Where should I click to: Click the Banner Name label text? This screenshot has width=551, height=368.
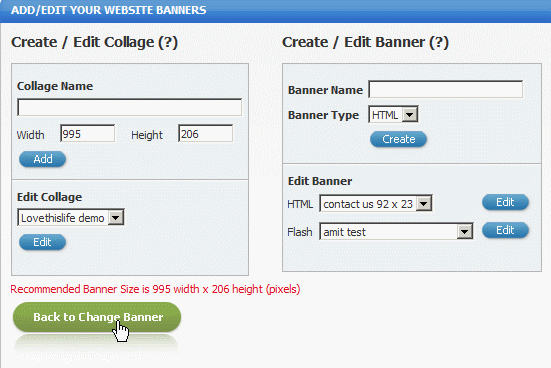(x=325, y=90)
